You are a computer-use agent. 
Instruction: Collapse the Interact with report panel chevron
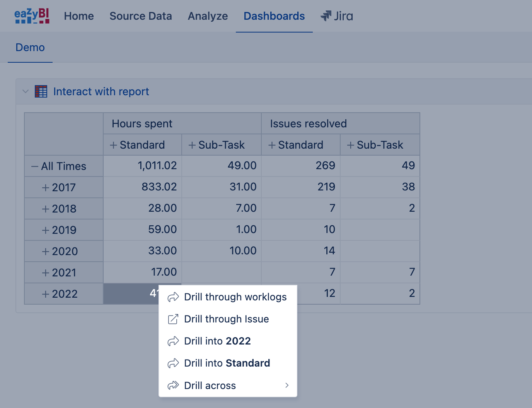pos(26,92)
